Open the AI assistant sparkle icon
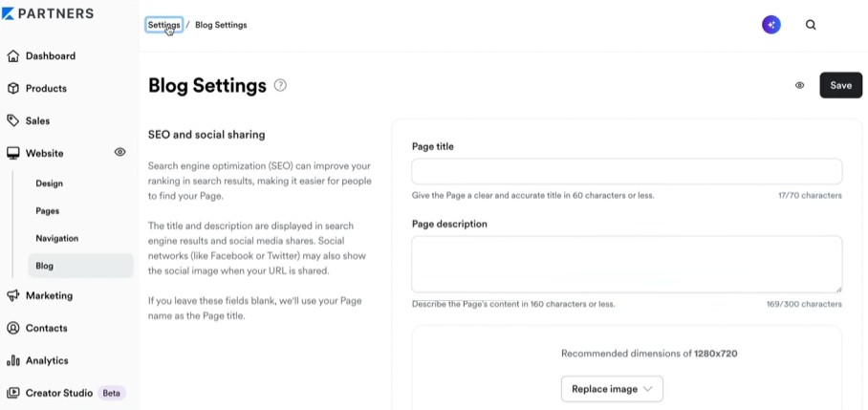 coord(771,24)
